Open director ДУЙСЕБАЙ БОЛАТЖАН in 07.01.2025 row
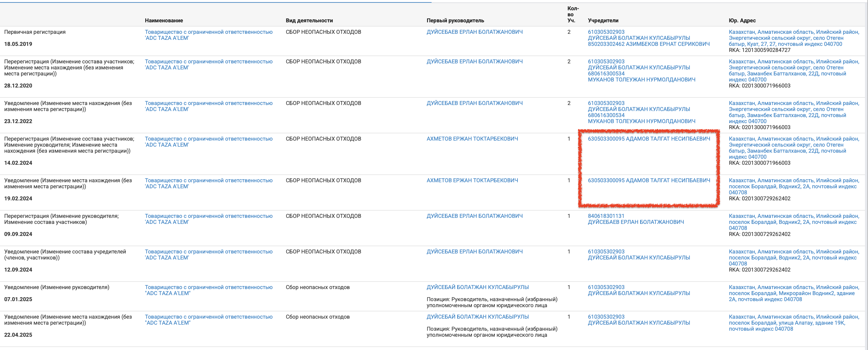This screenshot has width=868, height=350. (x=477, y=287)
